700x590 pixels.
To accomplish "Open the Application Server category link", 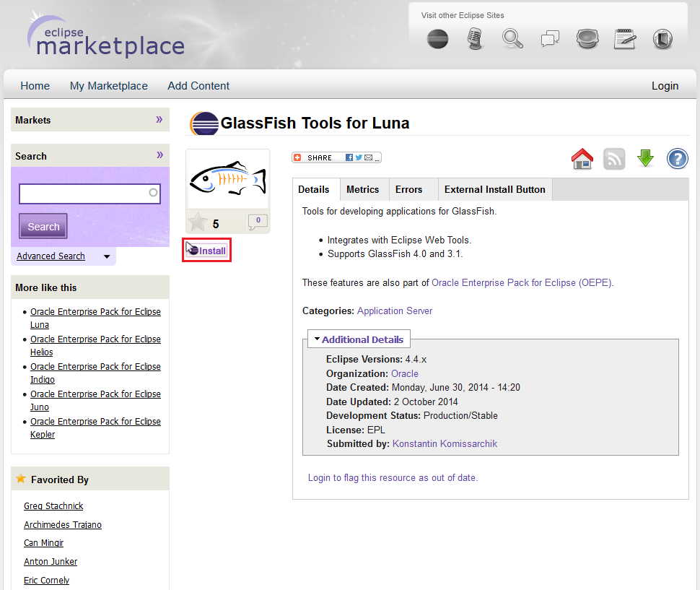I will [395, 311].
